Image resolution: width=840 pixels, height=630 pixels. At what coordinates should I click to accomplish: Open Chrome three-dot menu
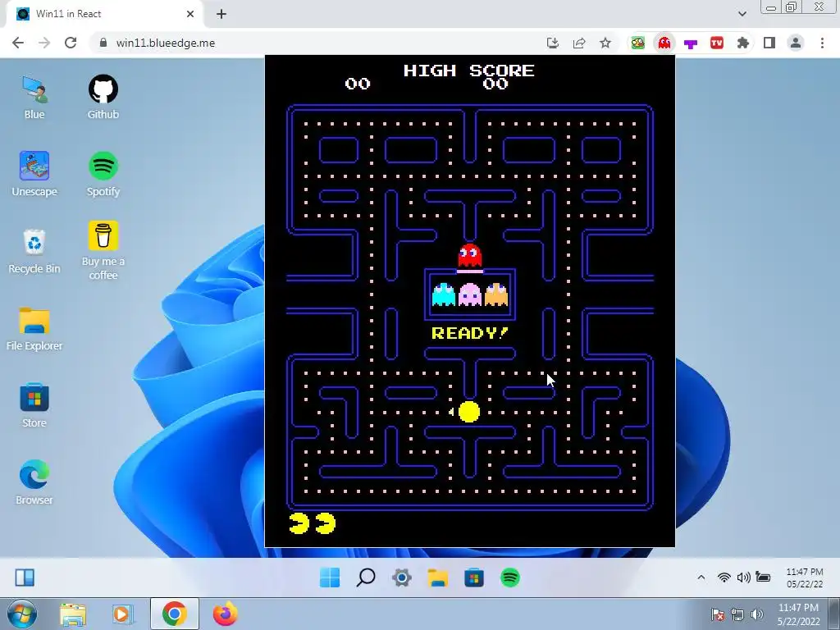pos(822,43)
